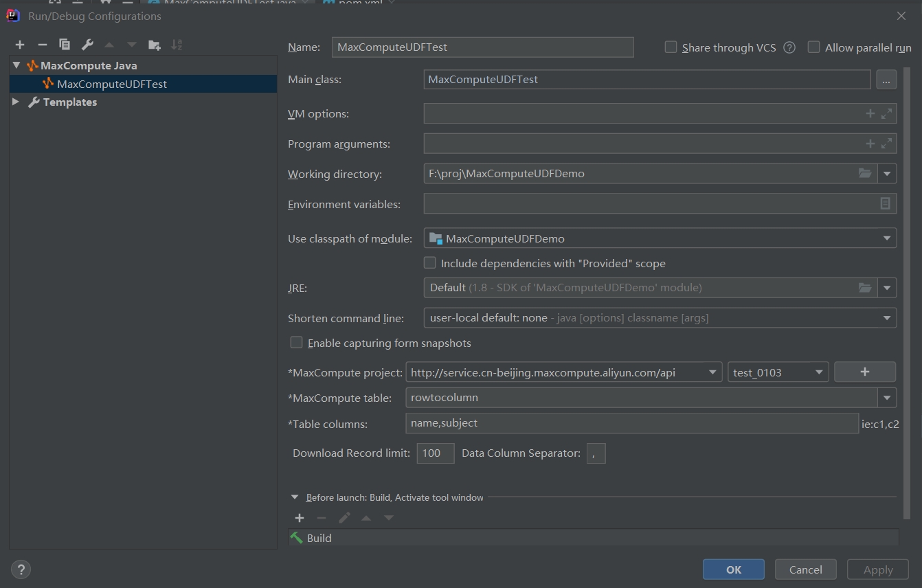Enable Allow parallel run checkbox
This screenshot has width=922, height=588.
pyautogui.click(x=813, y=47)
